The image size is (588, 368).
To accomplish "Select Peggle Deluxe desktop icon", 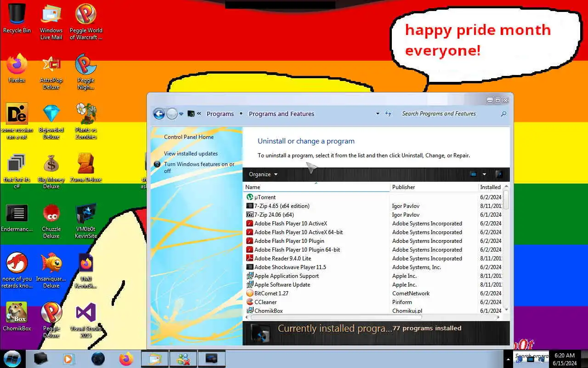I will coord(51,320).
